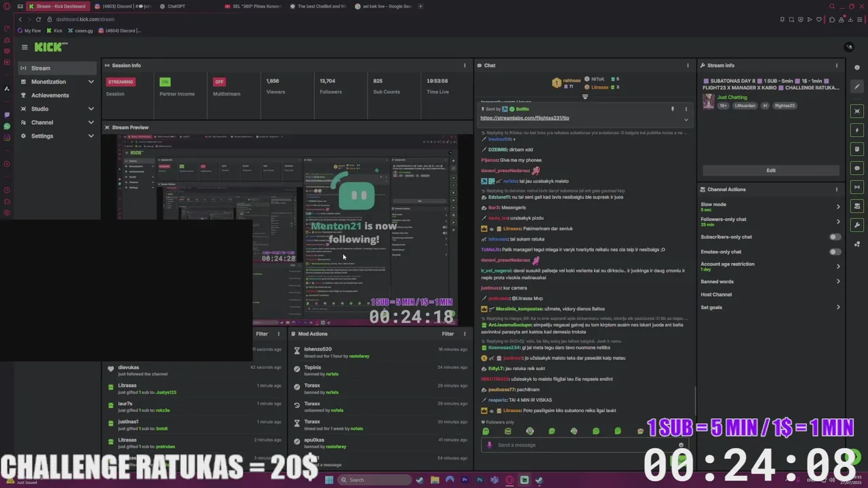The height and width of the screenshot is (488, 868).
Task: Toggle the session info broadcast widget in toolbar
Action: 857,187
